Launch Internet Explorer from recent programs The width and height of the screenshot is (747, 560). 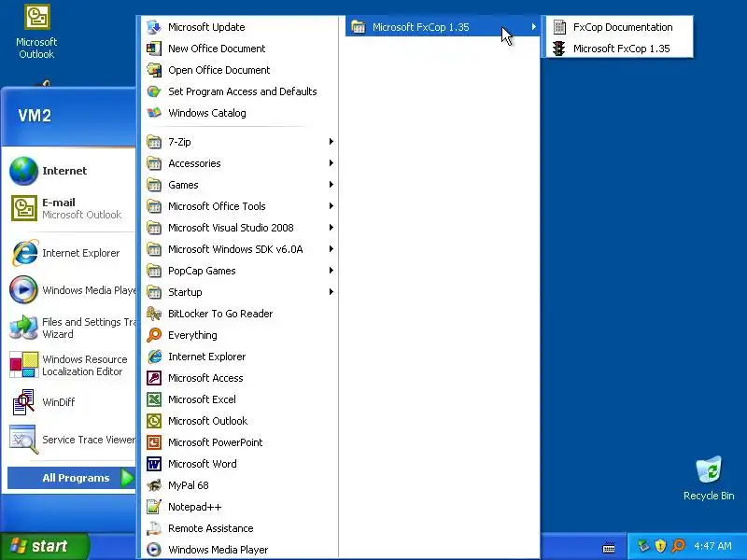pos(69,253)
